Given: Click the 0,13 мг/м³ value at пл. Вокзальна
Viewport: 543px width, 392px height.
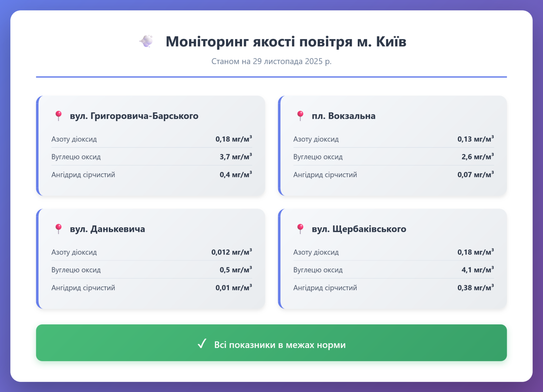Looking at the screenshot, I should pyautogui.click(x=475, y=139).
